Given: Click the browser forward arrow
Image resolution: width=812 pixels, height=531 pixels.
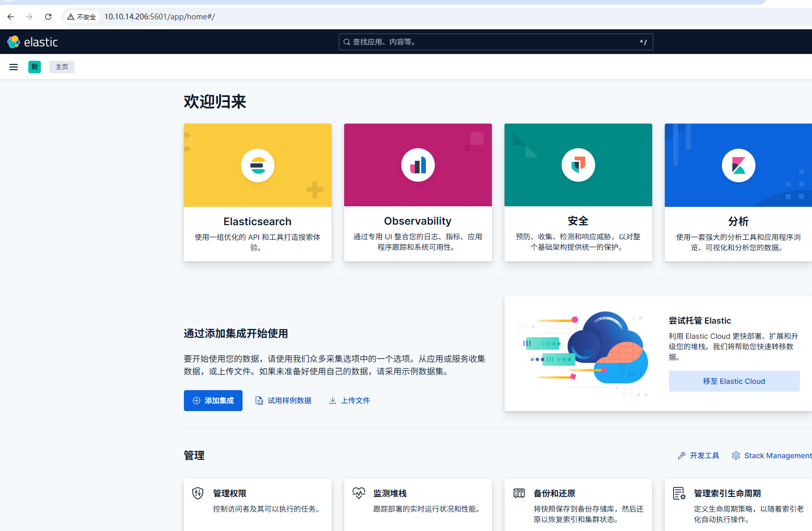Looking at the screenshot, I should tap(29, 17).
